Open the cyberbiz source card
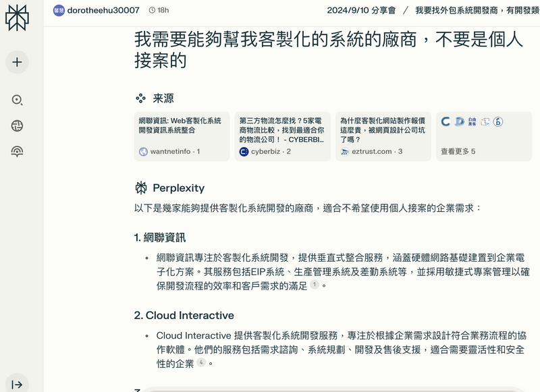Viewport: 540px width, 392px height. point(282,136)
